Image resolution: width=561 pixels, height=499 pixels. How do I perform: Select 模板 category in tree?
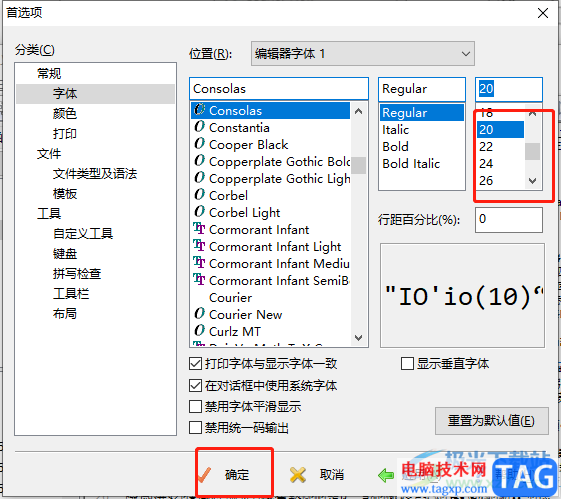(65, 194)
